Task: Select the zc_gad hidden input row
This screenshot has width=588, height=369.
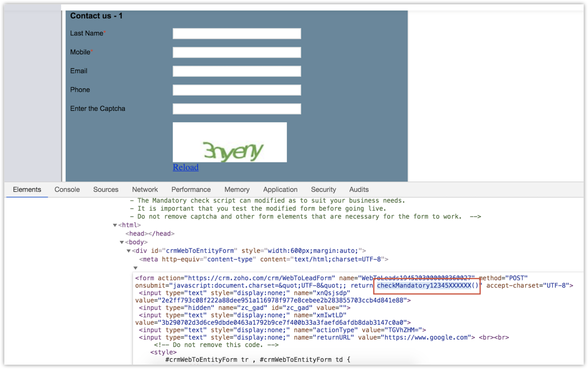Action: pyautogui.click(x=244, y=308)
